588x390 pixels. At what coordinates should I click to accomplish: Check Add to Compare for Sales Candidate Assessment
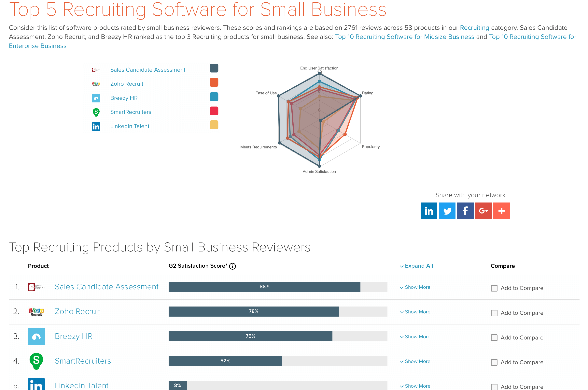click(494, 288)
